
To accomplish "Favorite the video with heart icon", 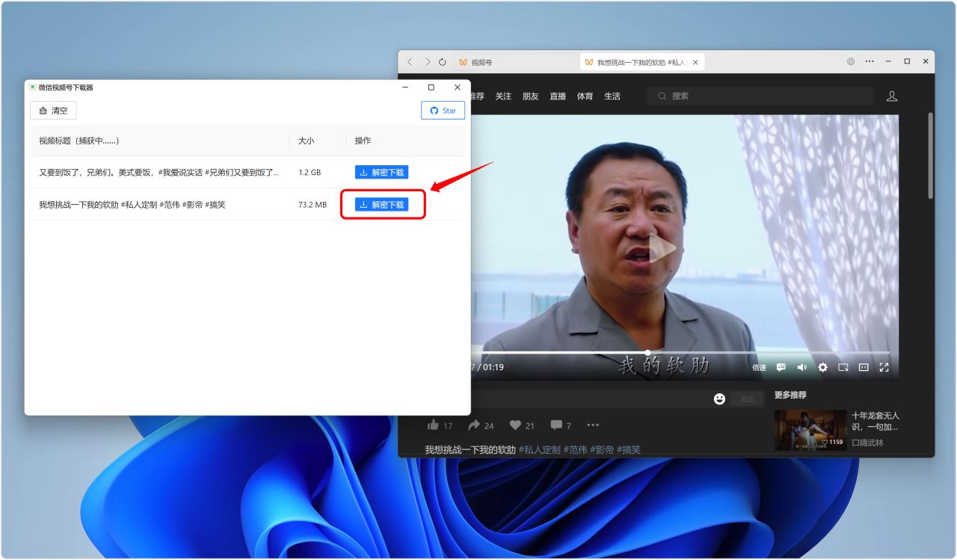I will 515,425.
